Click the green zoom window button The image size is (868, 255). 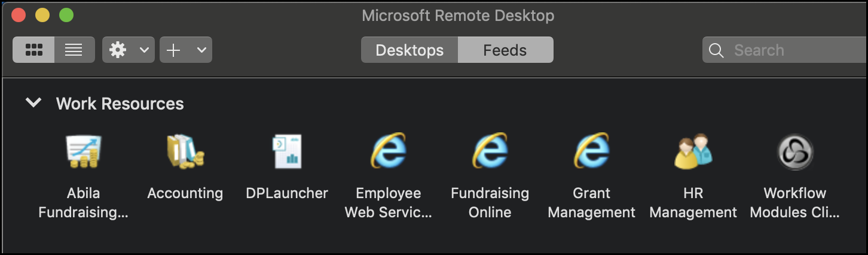66,16
